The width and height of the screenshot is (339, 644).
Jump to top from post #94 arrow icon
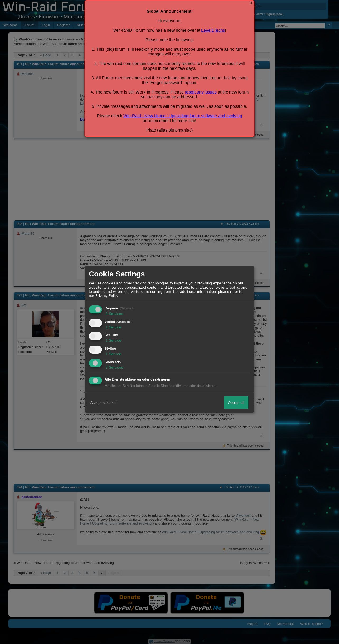tap(261, 539)
